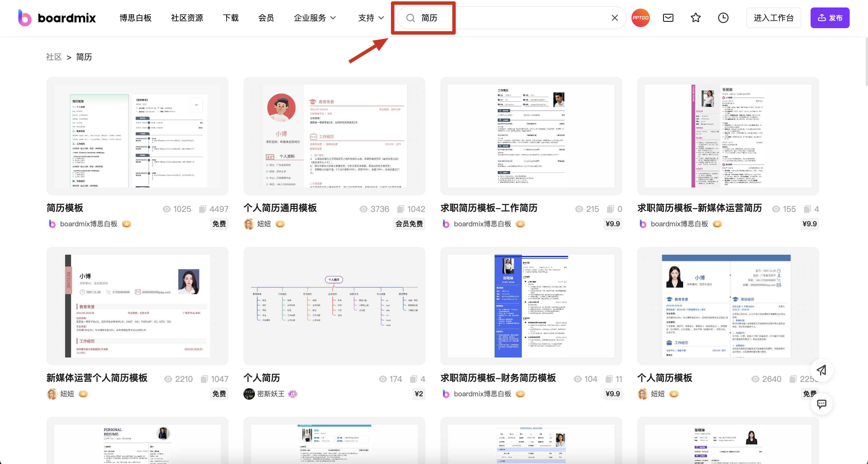The height and width of the screenshot is (464, 868).
Task: Click ¥2 price tag on 个人简历
Action: tap(419, 394)
